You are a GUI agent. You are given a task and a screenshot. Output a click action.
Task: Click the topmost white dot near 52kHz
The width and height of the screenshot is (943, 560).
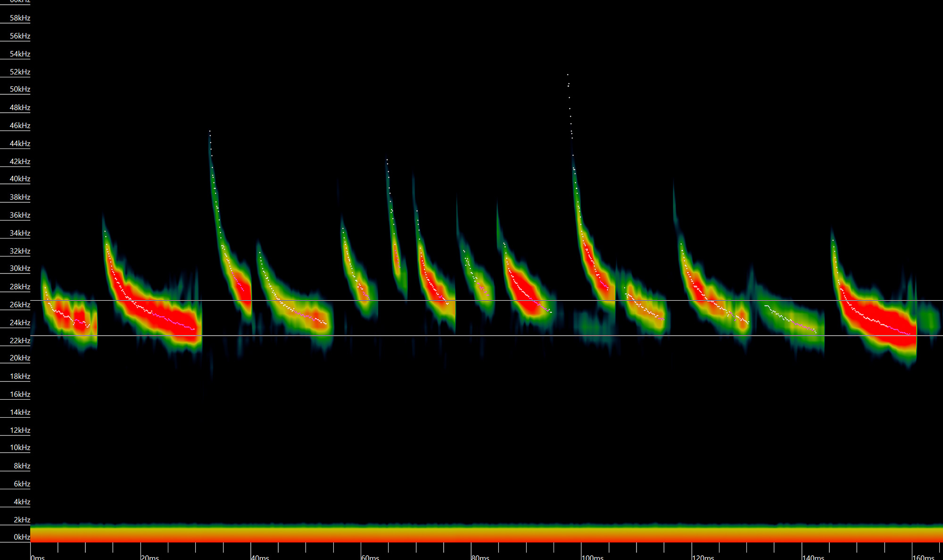[x=568, y=74]
